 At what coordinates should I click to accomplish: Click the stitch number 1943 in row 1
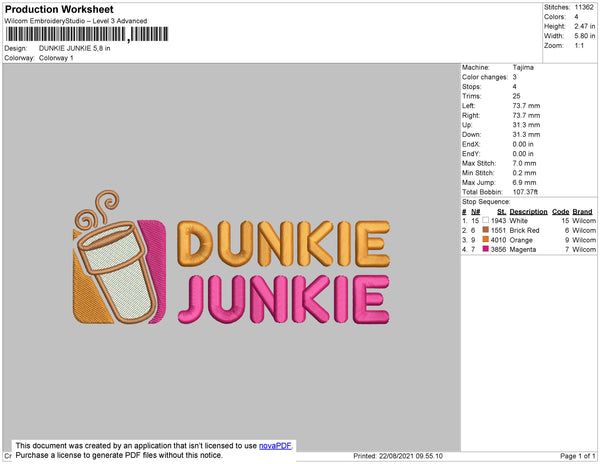[499, 221]
